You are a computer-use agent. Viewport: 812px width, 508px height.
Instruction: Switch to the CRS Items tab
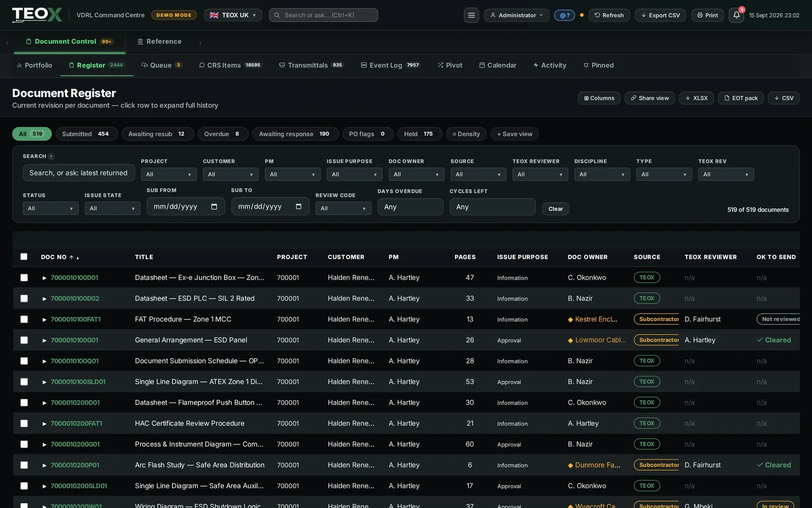[230, 65]
